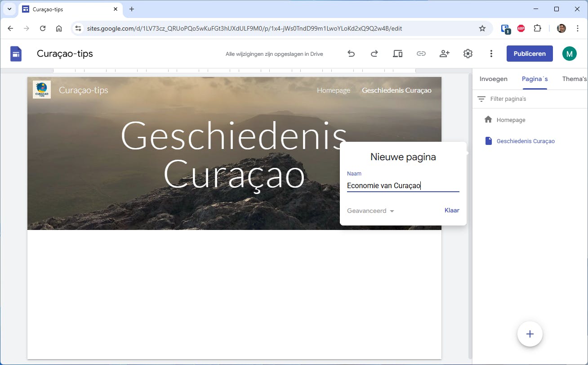The width and height of the screenshot is (588, 365).
Task: Click the Nieuwe pagina dialog title
Action: pyautogui.click(x=403, y=157)
